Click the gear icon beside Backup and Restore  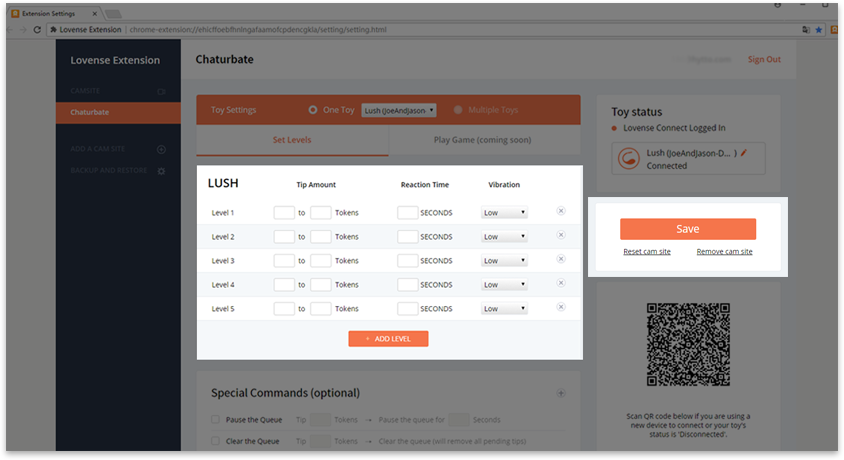161,171
